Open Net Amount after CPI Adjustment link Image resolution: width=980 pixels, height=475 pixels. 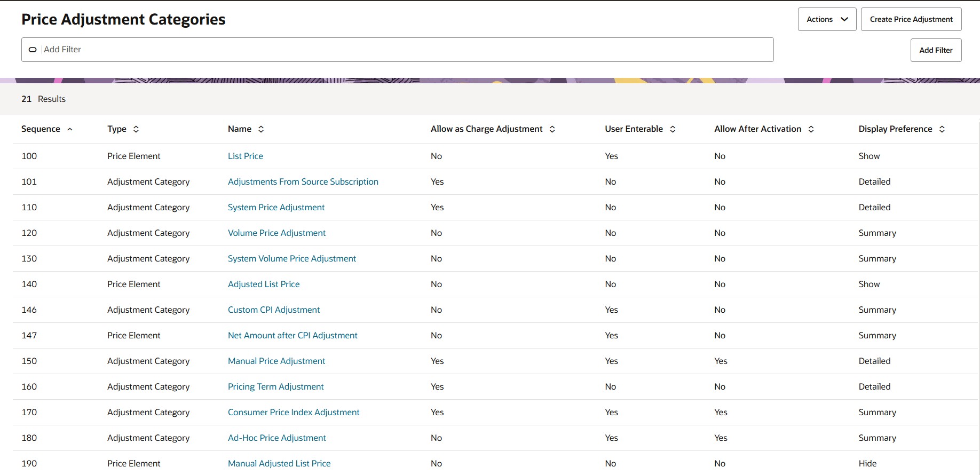click(x=293, y=335)
